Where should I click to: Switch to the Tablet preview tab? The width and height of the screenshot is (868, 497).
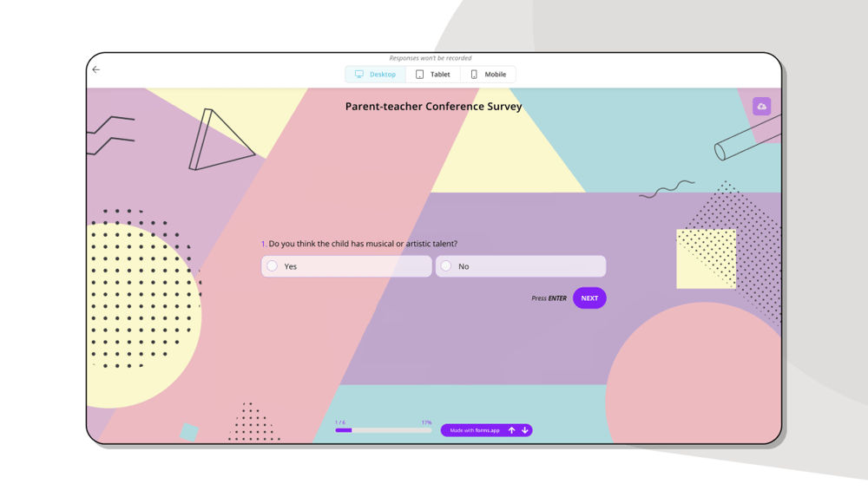click(x=433, y=75)
